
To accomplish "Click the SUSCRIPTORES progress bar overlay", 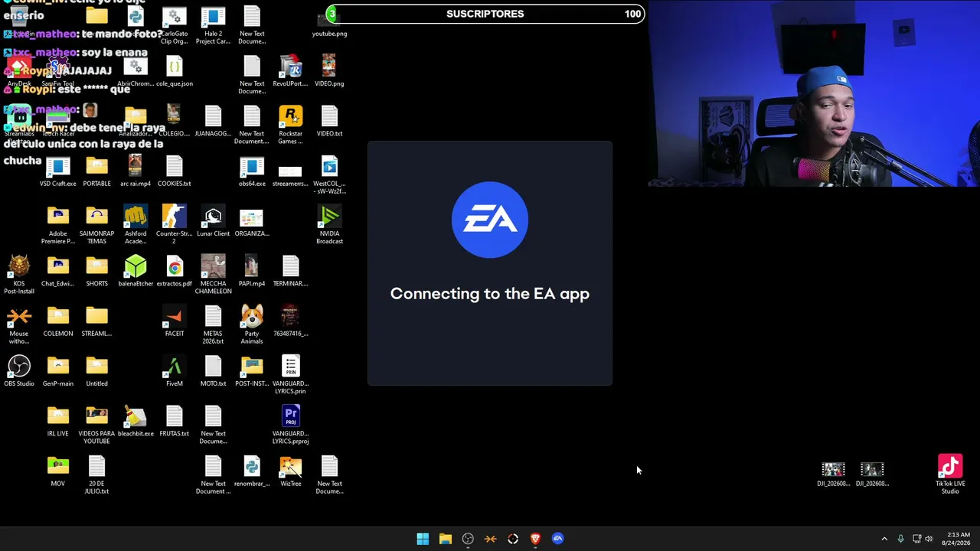I will [x=485, y=14].
